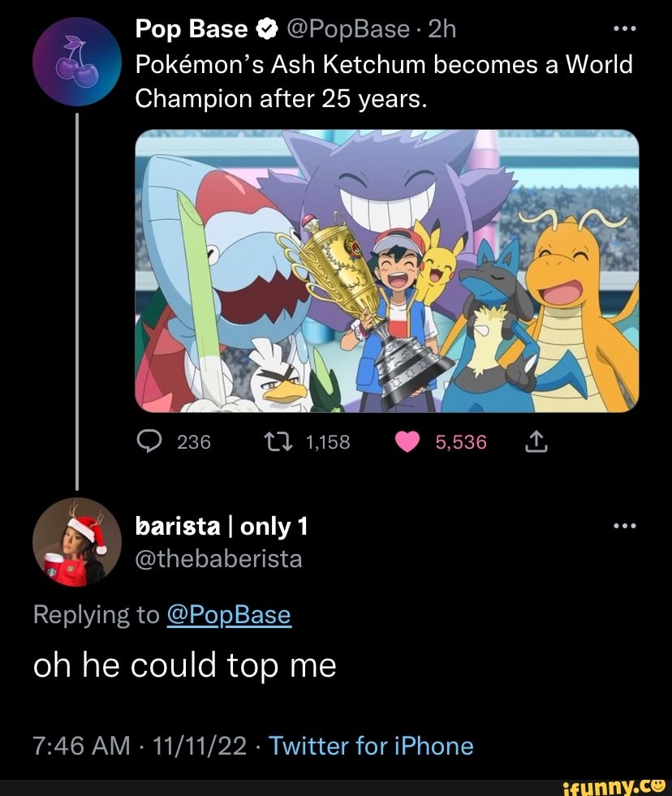Open the more options menu on barista's reply

[623, 524]
